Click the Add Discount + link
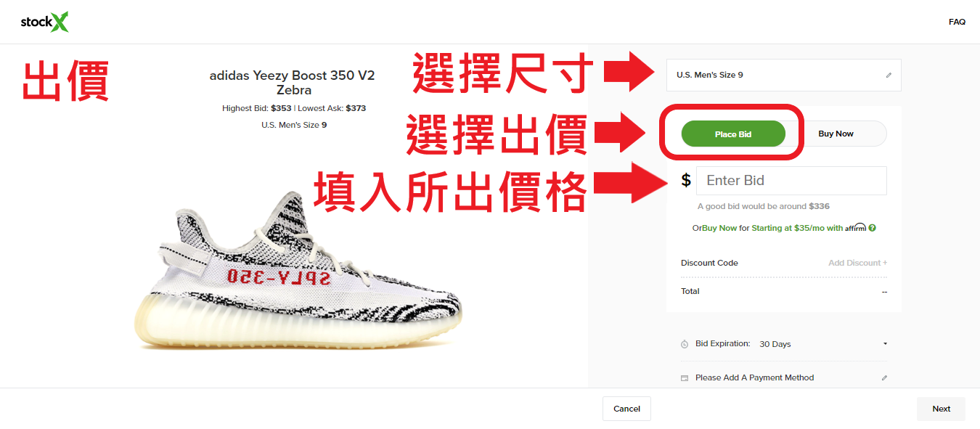Screen dimensions: 980x429 click(857, 263)
